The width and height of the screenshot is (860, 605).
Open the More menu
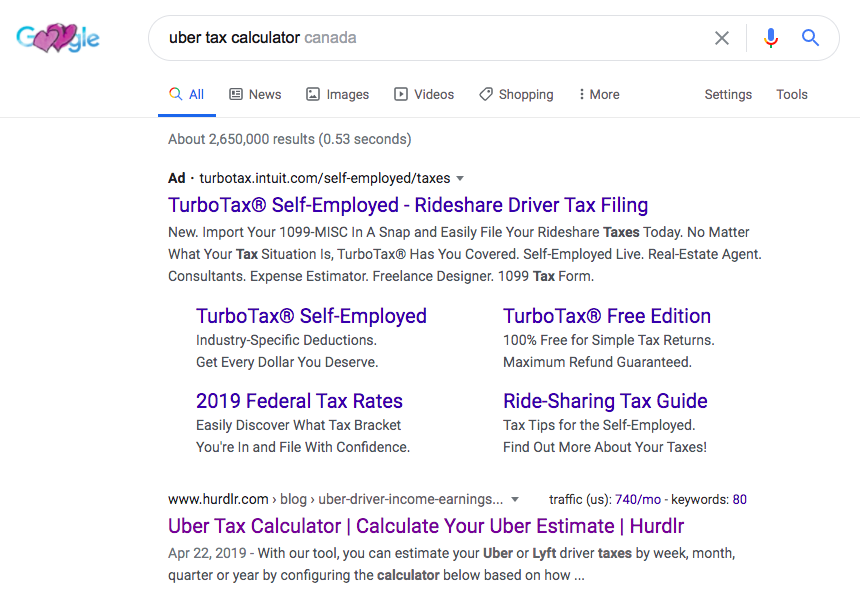(x=598, y=94)
